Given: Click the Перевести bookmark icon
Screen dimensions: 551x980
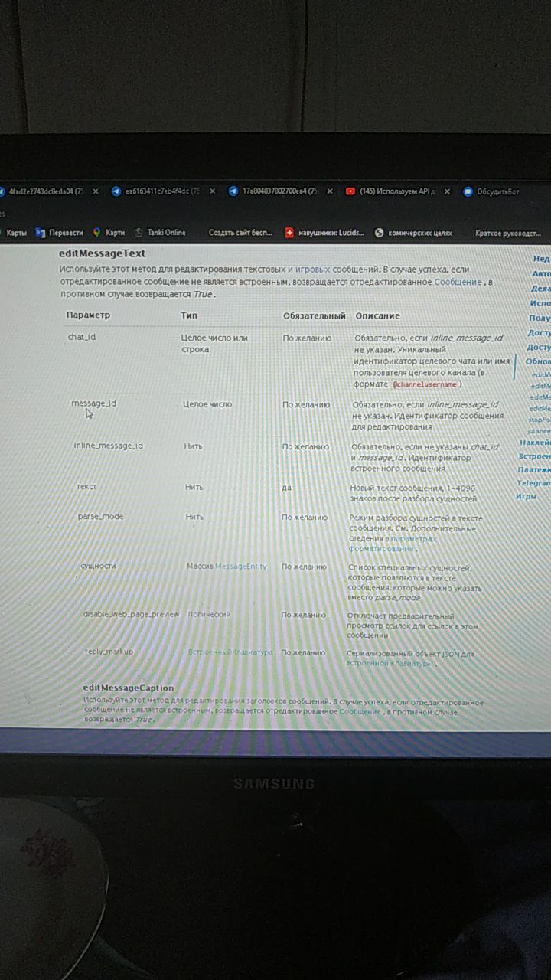Looking at the screenshot, I should pos(41,232).
